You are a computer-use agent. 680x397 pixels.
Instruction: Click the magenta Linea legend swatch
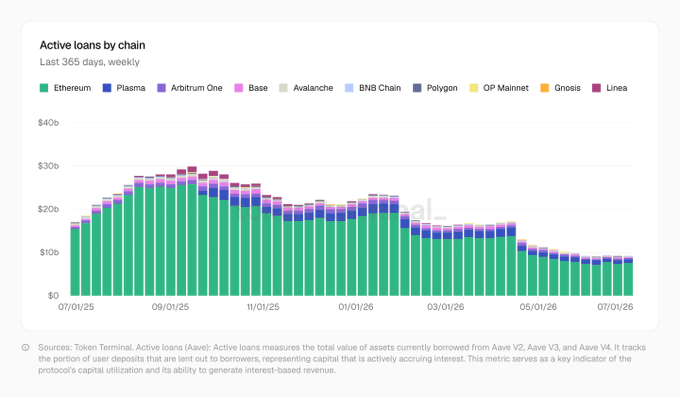[596, 88]
